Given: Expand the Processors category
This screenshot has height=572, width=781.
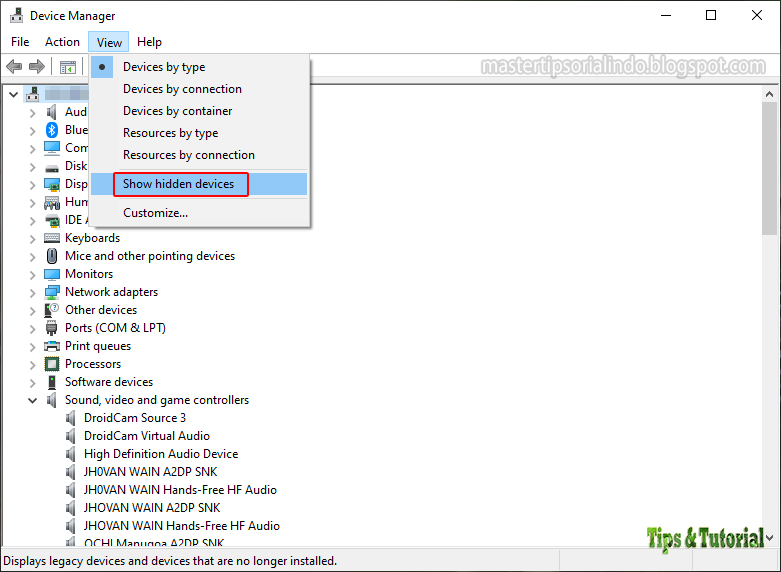Looking at the screenshot, I should tap(32, 365).
